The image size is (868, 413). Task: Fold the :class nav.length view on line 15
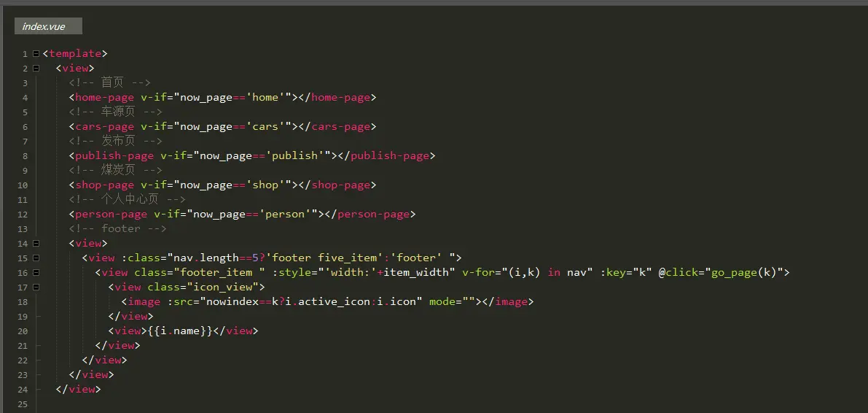coord(36,258)
